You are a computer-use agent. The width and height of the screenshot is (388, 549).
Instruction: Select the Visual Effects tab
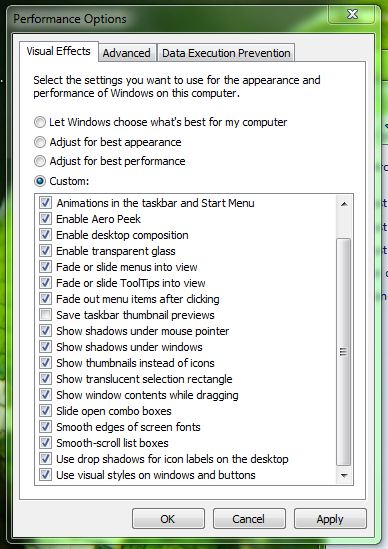(58, 51)
